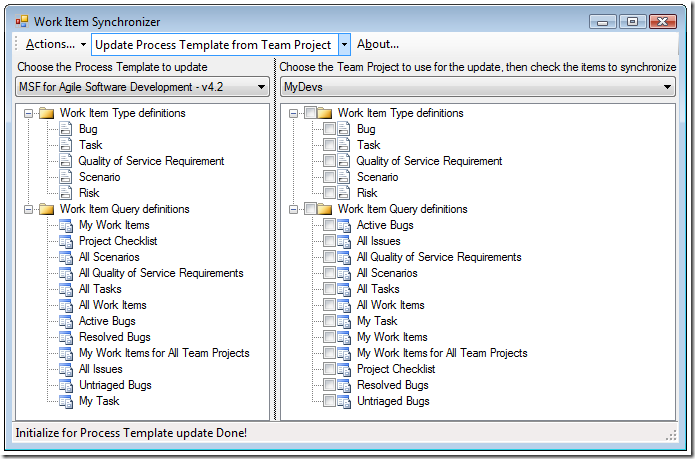Click the My Work Items query icon in the left tree

pos(66,225)
